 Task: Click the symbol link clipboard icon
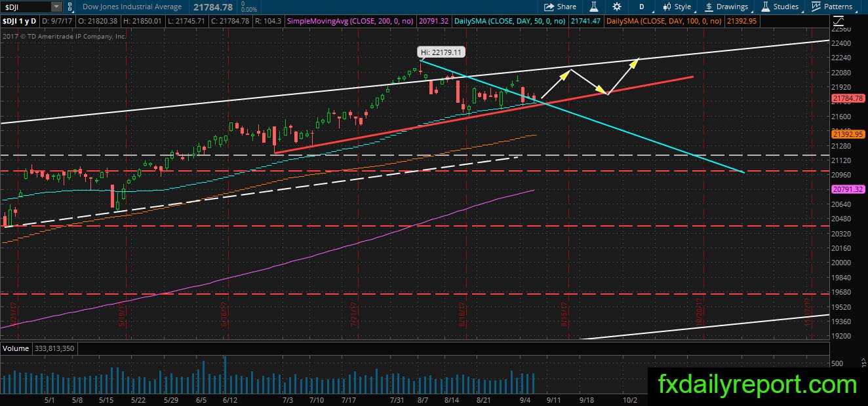(x=71, y=7)
